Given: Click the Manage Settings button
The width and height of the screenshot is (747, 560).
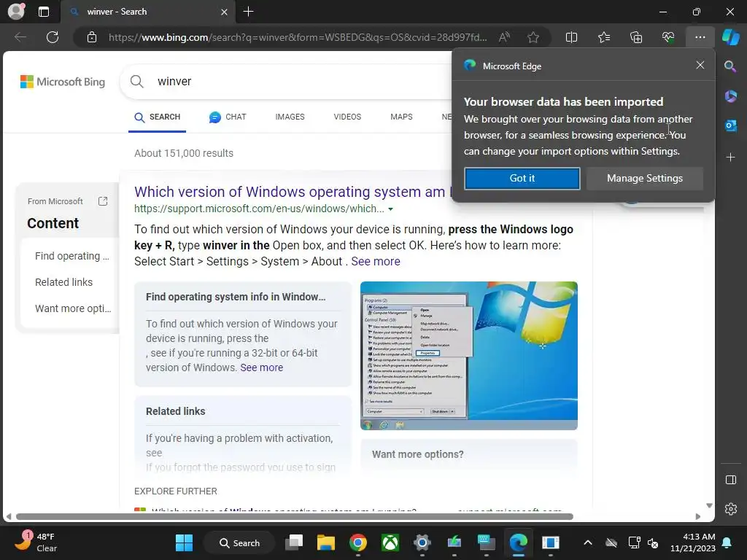Looking at the screenshot, I should (645, 179).
